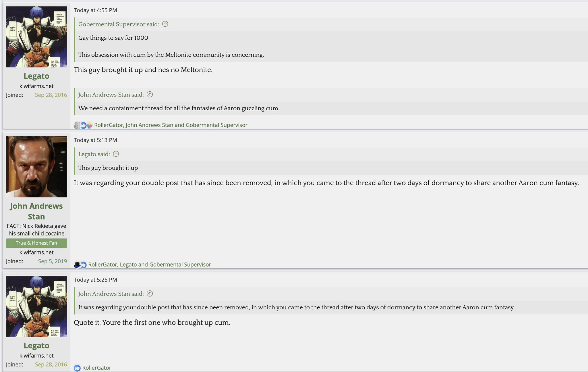Open John Andrews Stan's avatar photo
The width and height of the screenshot is (588, 372).
pos(36,167)
